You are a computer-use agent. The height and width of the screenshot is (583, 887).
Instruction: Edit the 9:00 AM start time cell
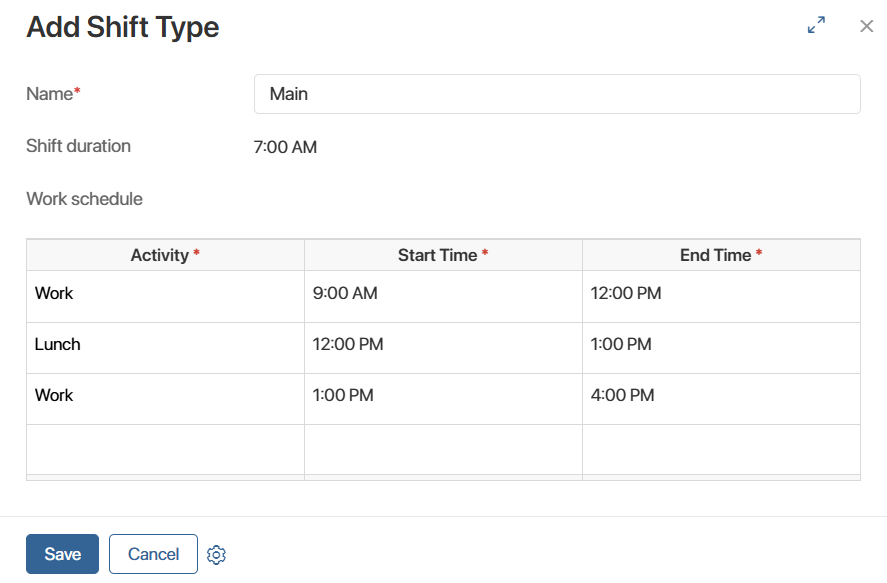[443, 295]
